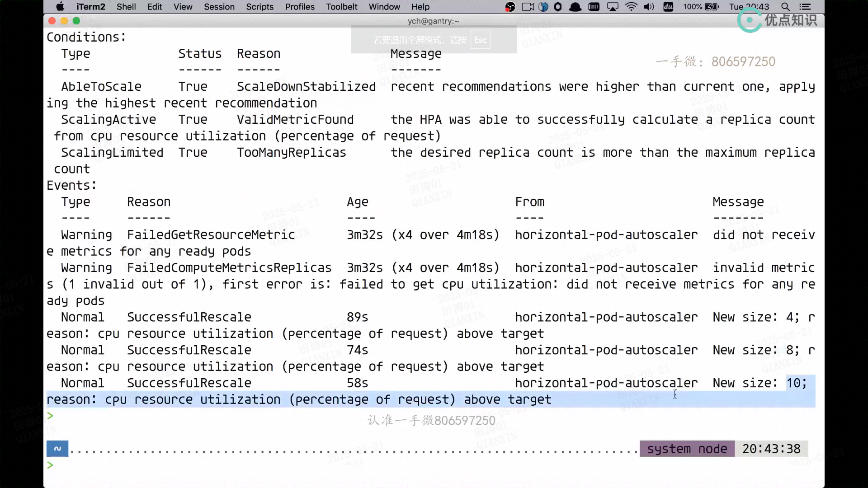Open the Wi-Fi status menu
This screenshot has width=868, height=488.
631,7
